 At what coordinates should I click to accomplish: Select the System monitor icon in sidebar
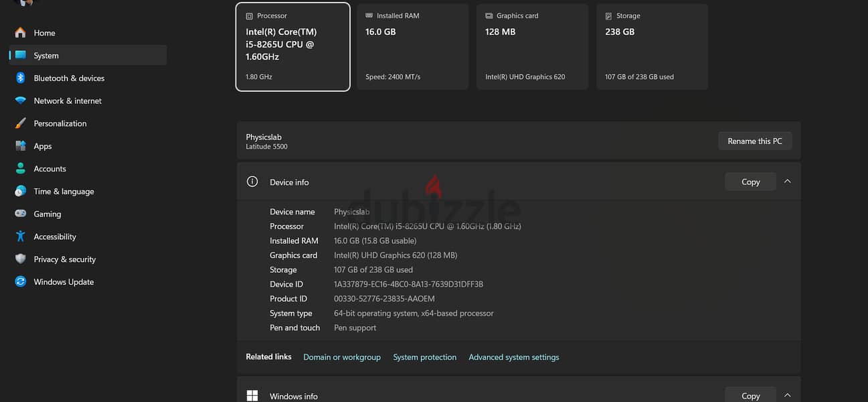[x=20, y=56]
